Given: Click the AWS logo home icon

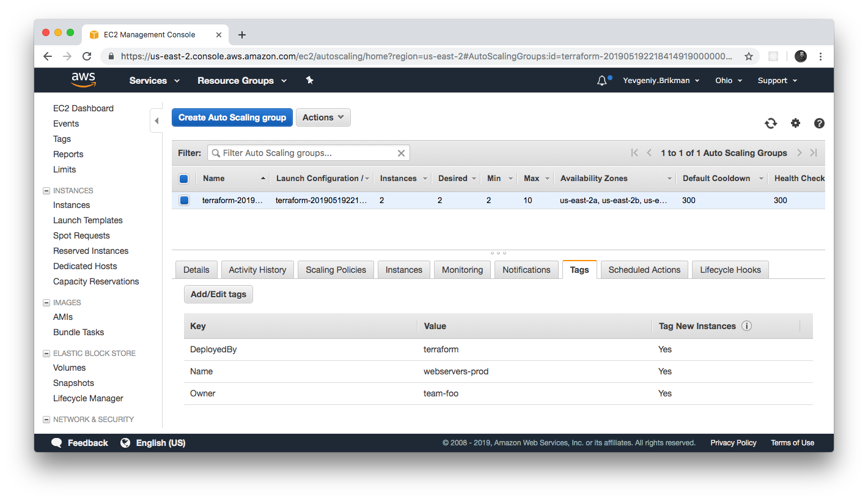Looking at the screenshot, I should [83, 80].
